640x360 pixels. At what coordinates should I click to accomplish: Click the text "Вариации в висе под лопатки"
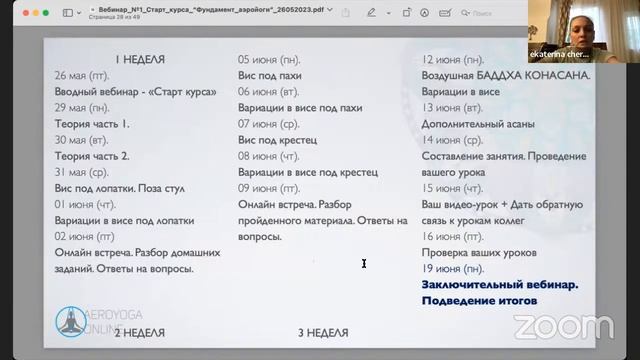[124, 221]
